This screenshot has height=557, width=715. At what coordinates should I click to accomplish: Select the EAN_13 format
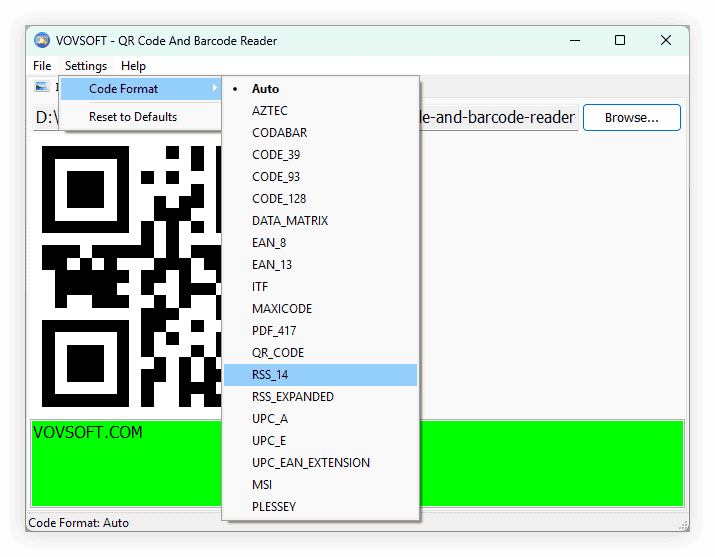tap(321, 265)
